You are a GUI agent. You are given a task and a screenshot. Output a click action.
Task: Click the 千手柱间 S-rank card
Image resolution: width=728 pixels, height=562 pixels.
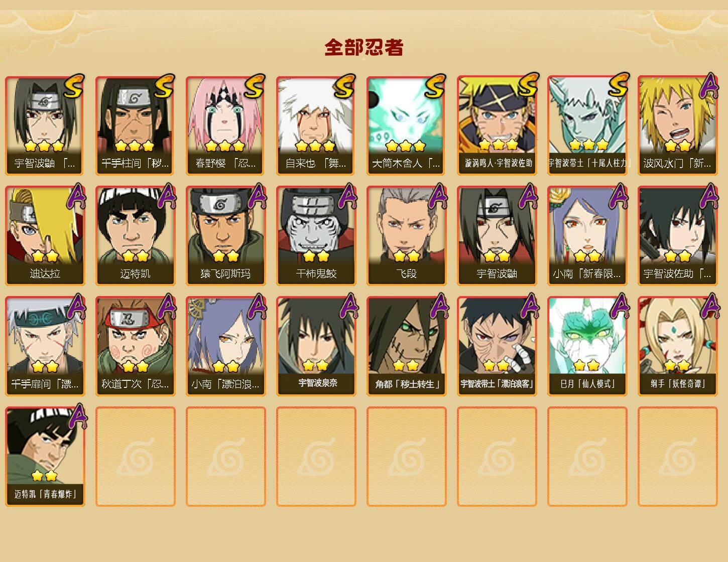point(136,125)
